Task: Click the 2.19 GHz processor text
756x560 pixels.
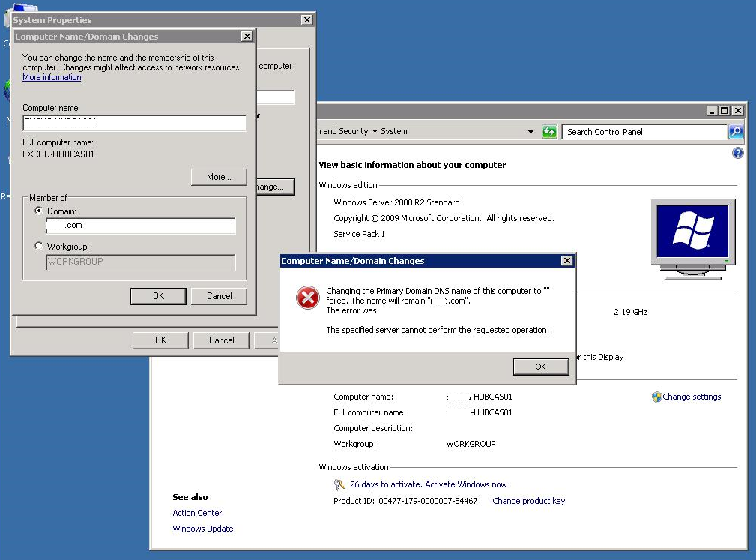Action: 630,312
